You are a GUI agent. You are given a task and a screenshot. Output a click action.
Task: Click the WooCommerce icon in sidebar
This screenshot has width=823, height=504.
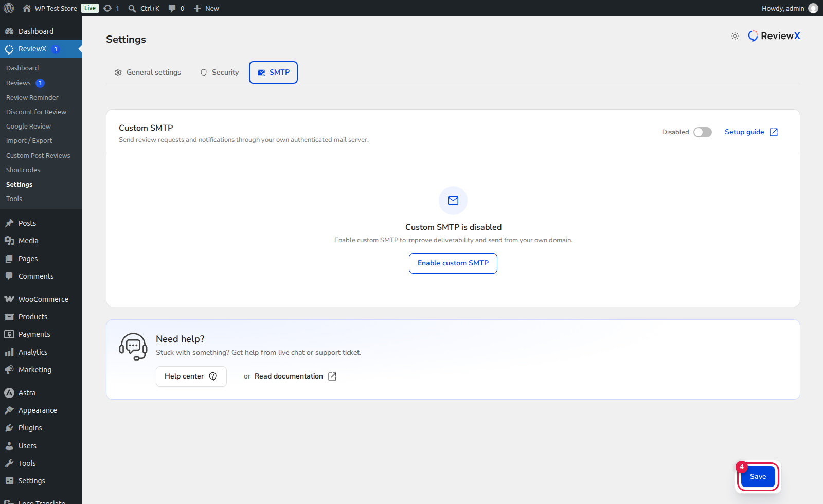[x=9, y=299]
